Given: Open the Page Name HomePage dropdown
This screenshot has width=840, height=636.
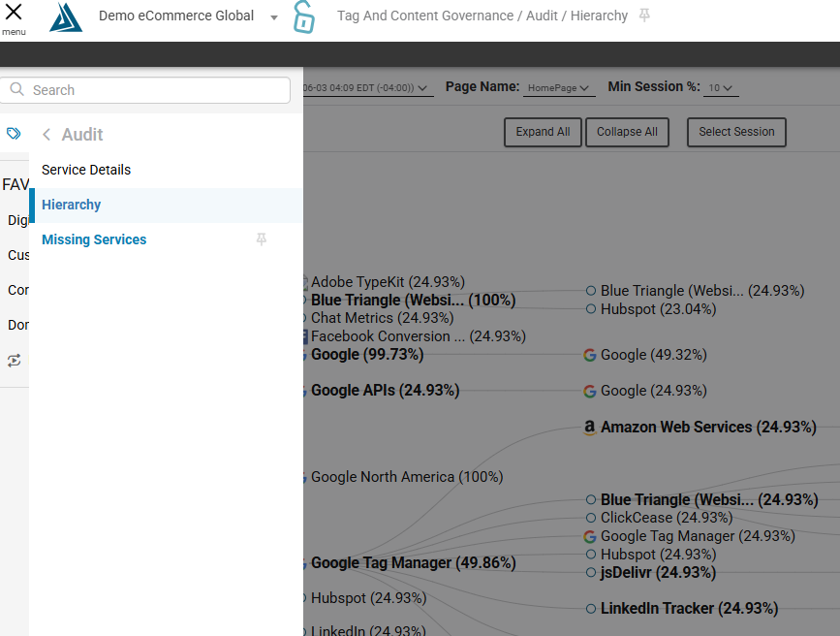Looking at the screenshot, I should [559, 88].
